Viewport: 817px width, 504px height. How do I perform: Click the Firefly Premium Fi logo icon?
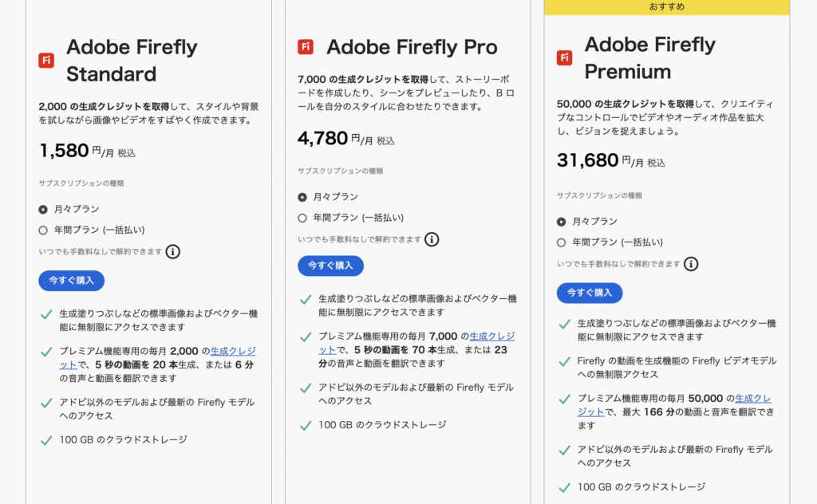(x=564, y=57)
